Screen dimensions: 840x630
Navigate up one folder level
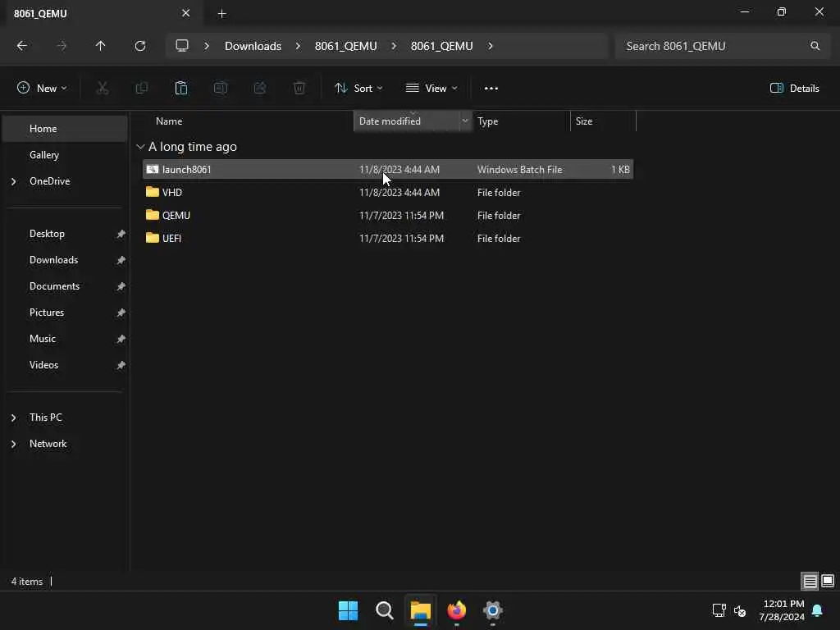click(100, 46)
